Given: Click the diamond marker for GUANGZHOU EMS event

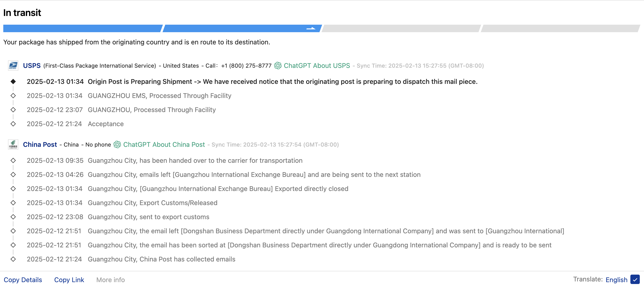Looking at the screenshot, I should (13, 96).
